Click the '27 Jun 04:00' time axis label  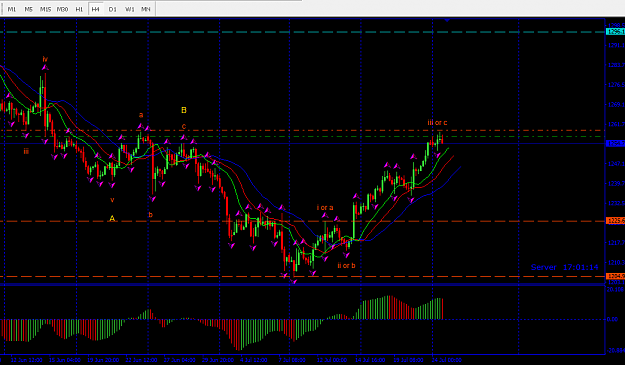point(179,360)
